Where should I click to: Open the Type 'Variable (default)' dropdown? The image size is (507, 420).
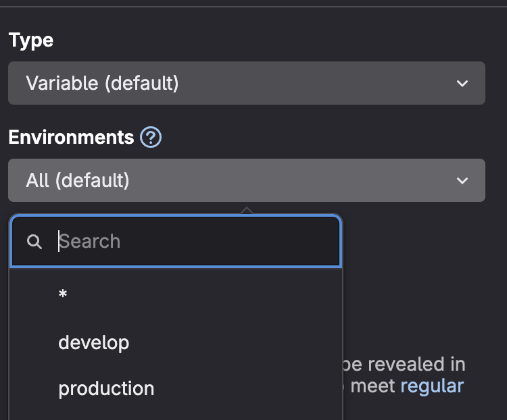coord(246,84)
